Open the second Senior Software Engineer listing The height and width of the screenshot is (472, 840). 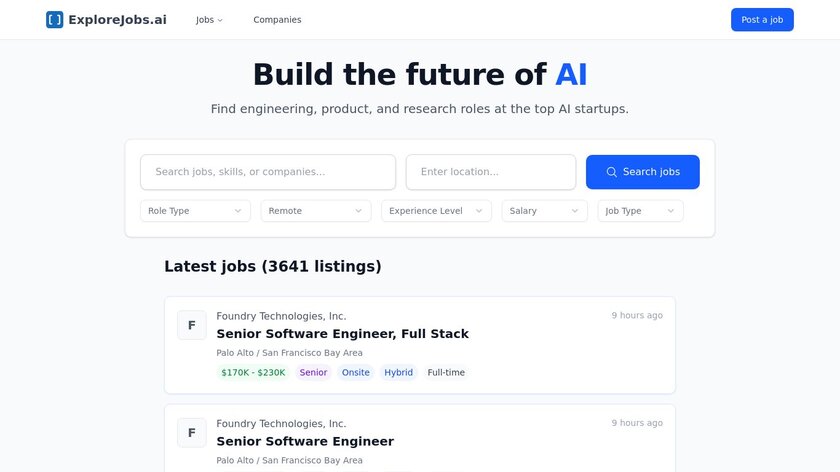point(305,442)
